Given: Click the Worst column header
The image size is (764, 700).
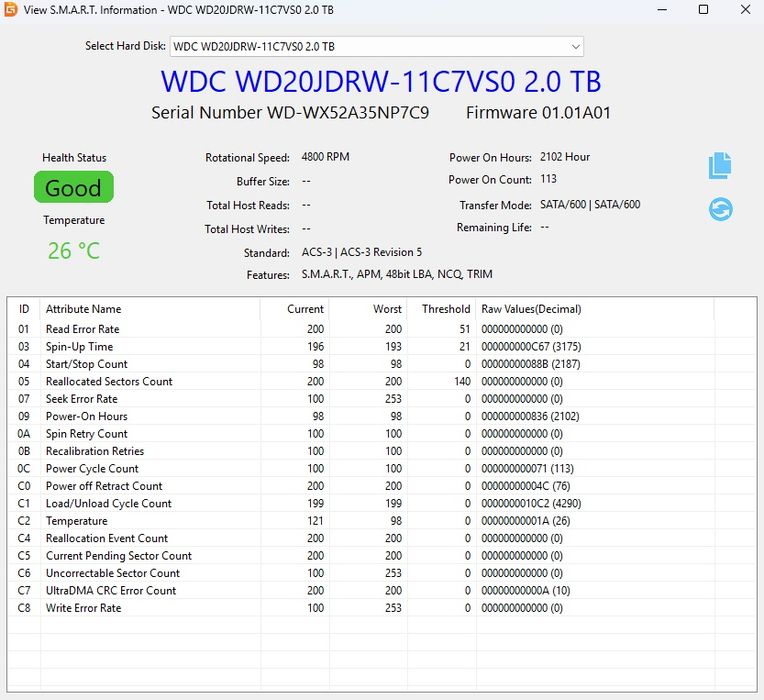Looking at the screenshot, I should [x=368, y=309].
